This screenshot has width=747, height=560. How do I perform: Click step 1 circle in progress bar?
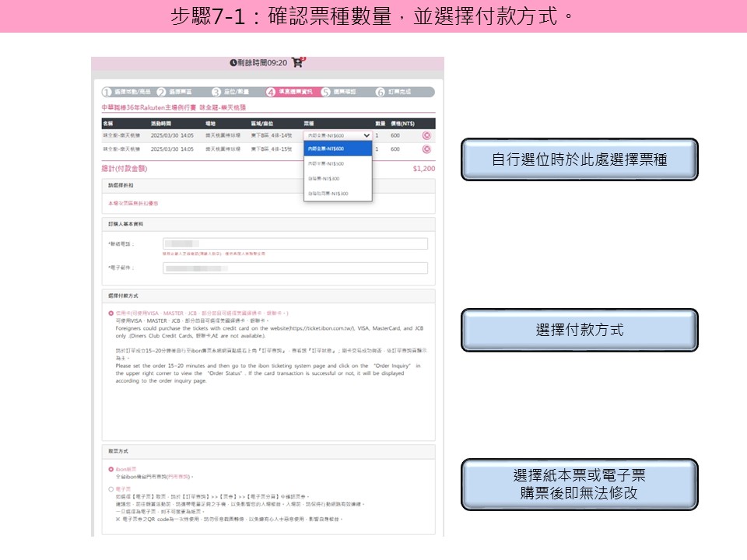[107, 92]
